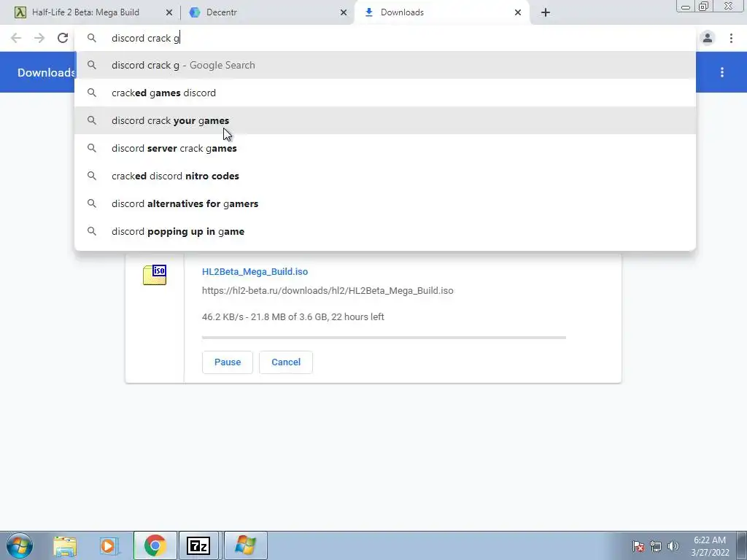Click the HL2Beta_Mega_Build.iso file icon
747x560 pixels.
[155, 275]
